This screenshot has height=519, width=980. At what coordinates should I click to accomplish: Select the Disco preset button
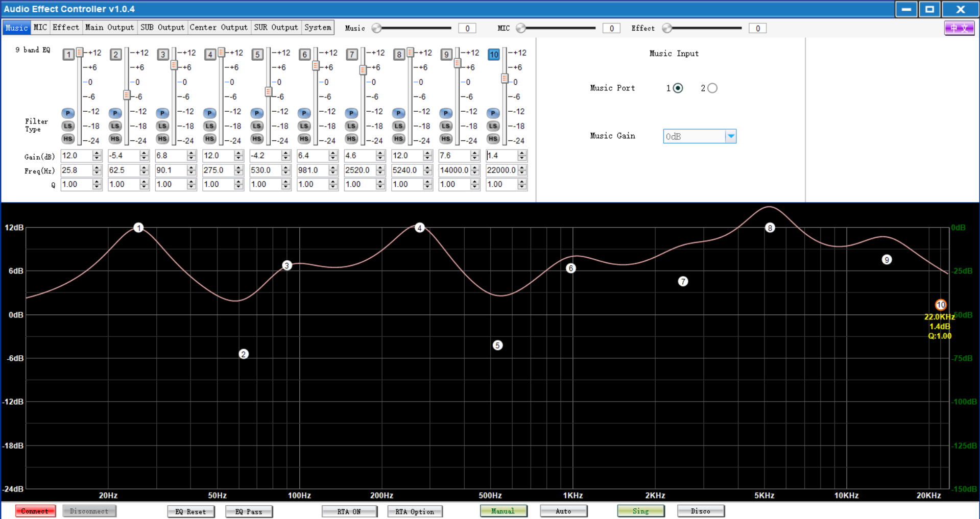click(x=701, y=511)
